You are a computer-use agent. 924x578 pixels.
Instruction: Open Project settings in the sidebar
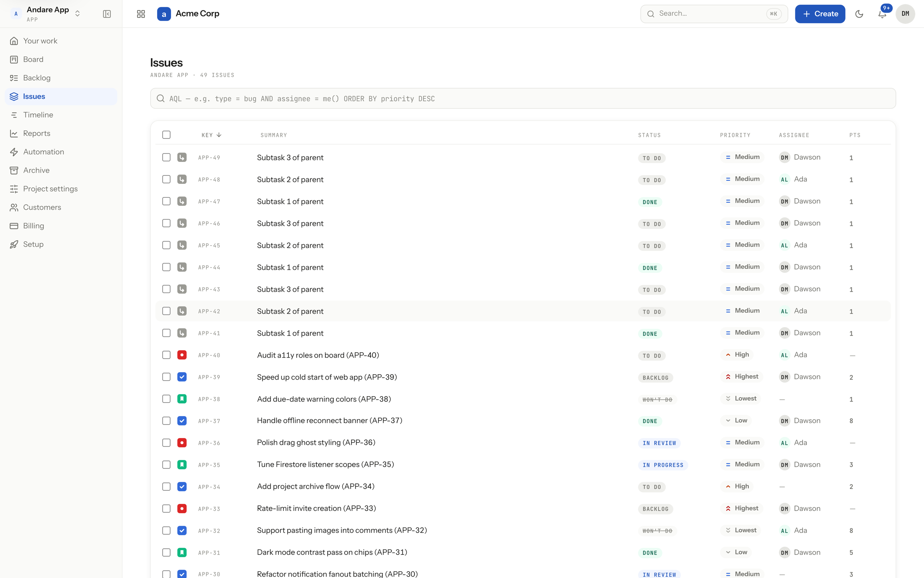61,189
